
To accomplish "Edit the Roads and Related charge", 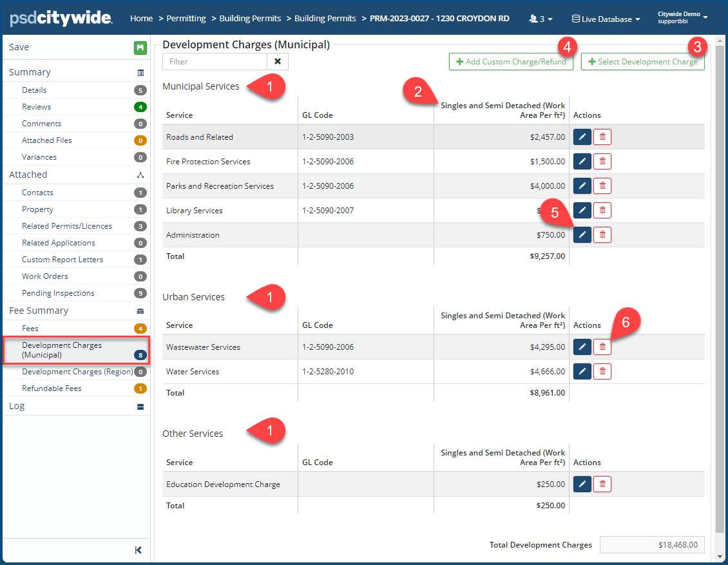I will tap(582, 137).
